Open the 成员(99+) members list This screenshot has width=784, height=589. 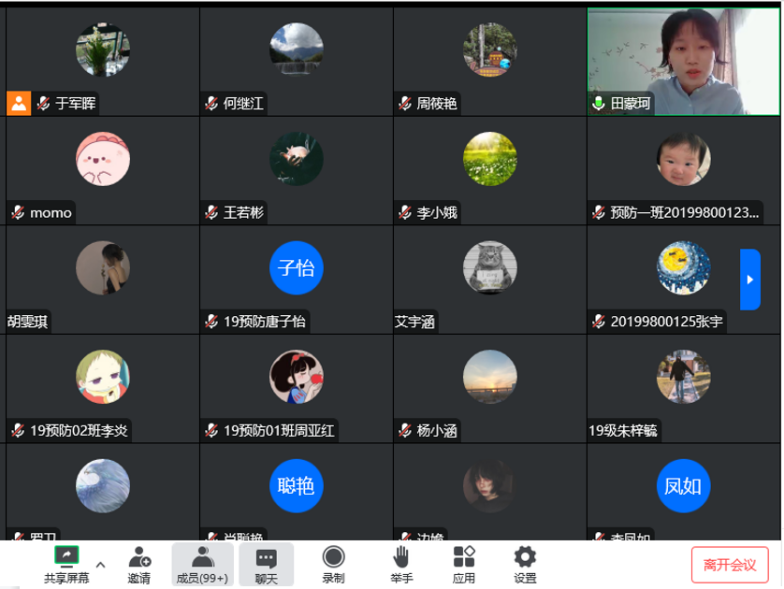pyautogui.click(x=202, y=557)
